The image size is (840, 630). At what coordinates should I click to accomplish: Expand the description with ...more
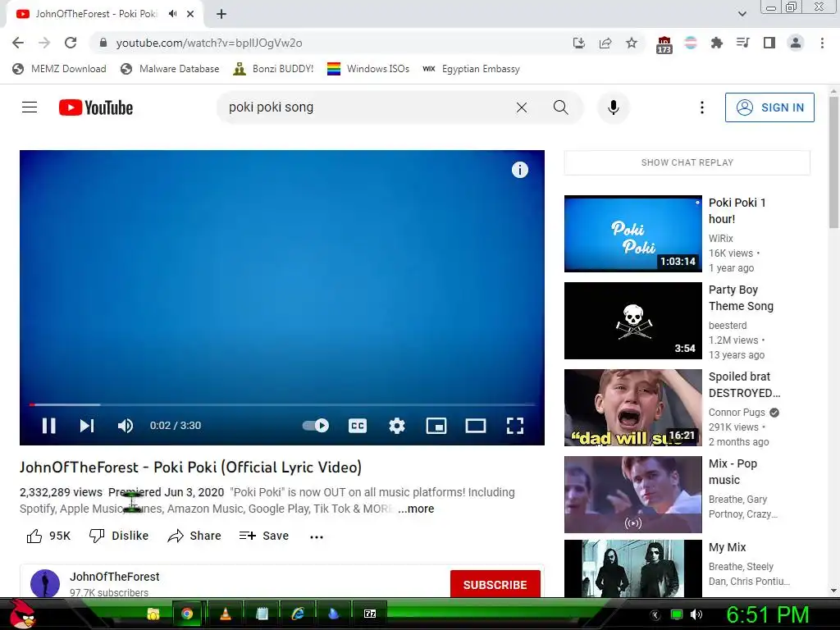(x=416, y=509)
